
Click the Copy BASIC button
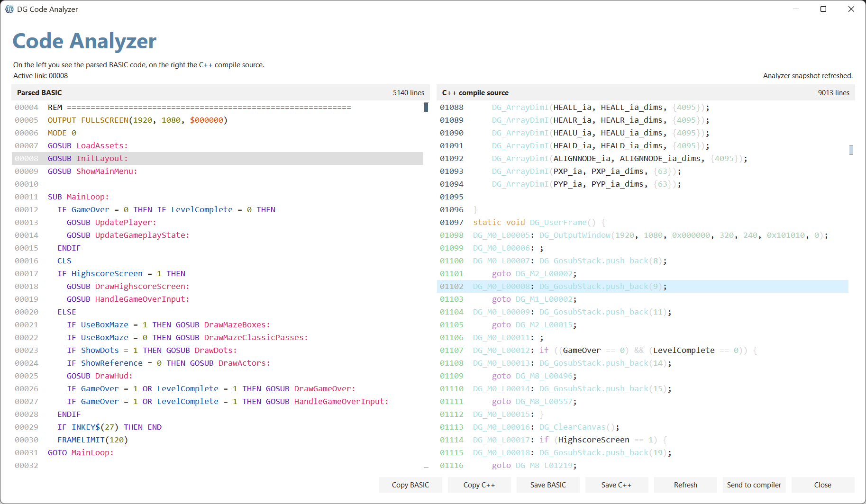(410, 485)
